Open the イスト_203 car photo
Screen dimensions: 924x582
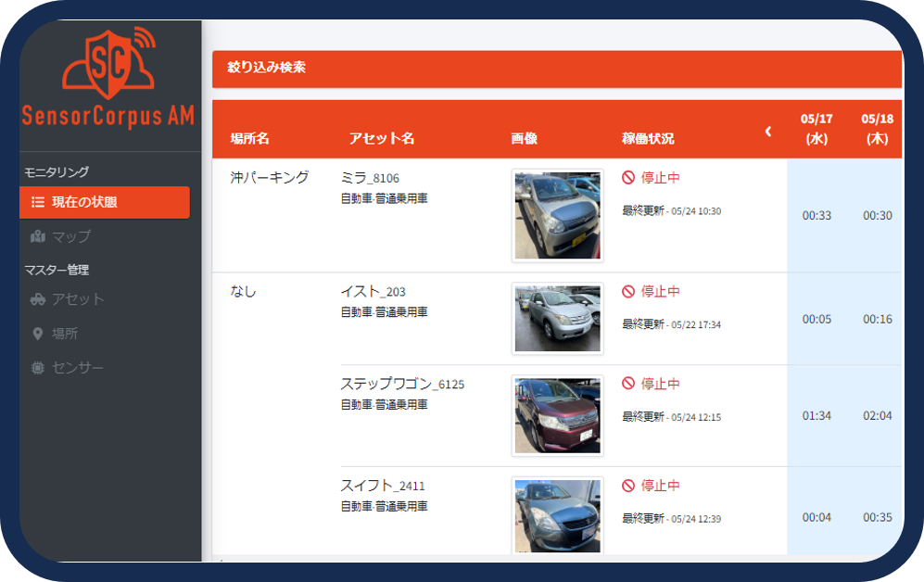[x=557, y=318]
